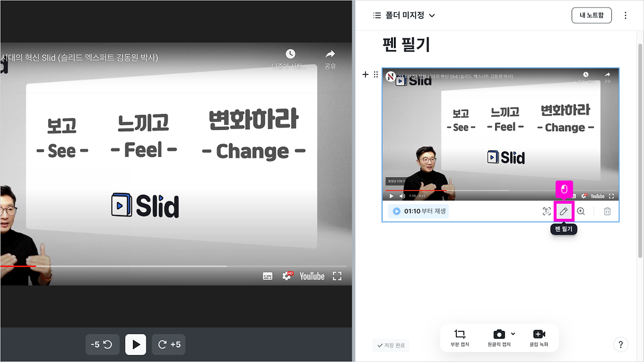Open text extraction on the captured image
The height and width of the screenshot is (362, 644).
(x=547, y=211)
